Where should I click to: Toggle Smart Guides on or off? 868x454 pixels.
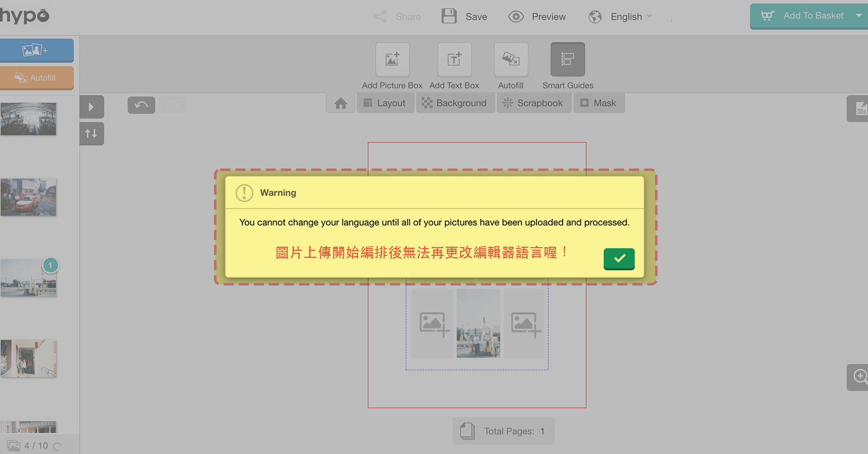coord(567,60)
